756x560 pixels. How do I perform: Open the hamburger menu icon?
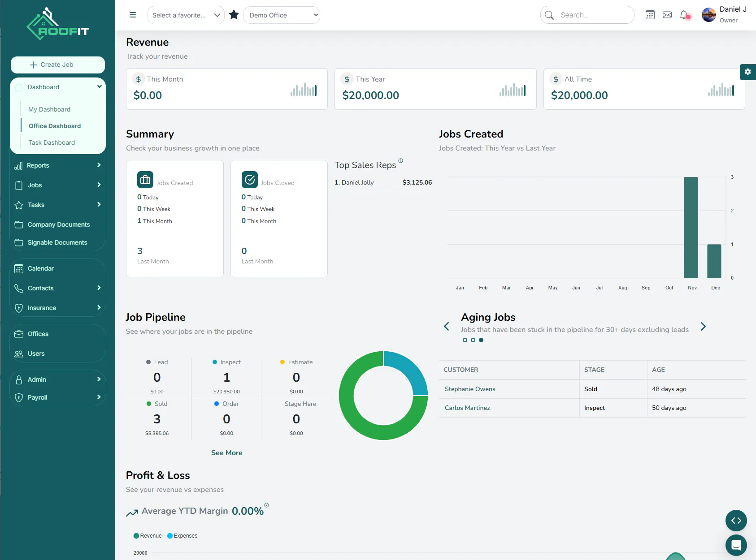click(133, 15)
